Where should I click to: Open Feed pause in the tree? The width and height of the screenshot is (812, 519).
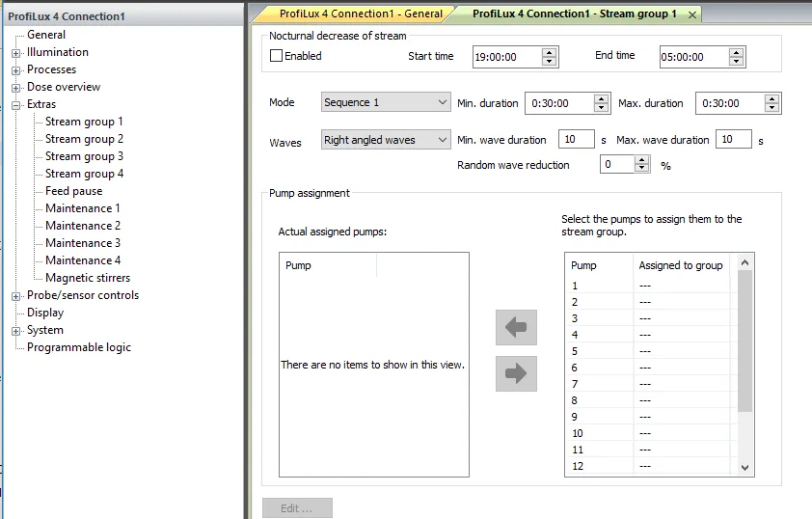pyautogui.click(x=73, y=191)
